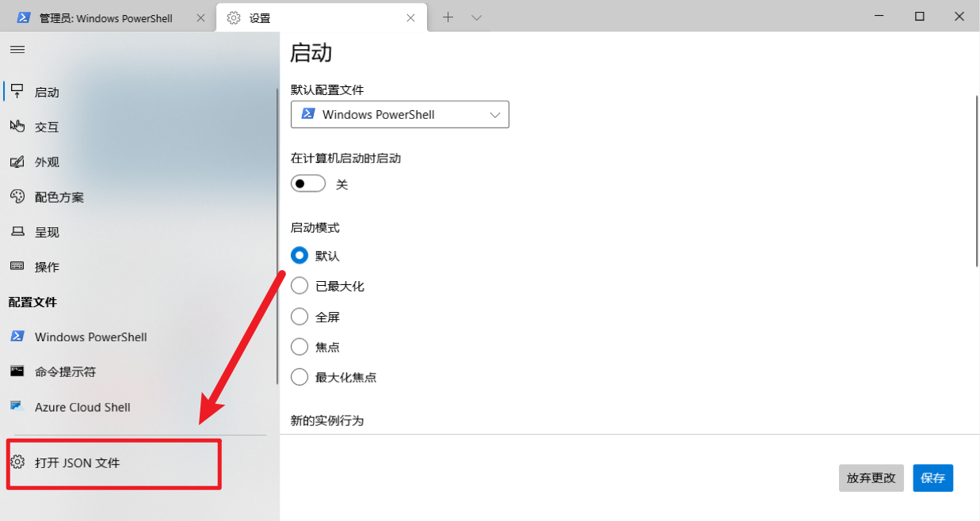Click the sidebar navigation scrollbar

[277, 236]
